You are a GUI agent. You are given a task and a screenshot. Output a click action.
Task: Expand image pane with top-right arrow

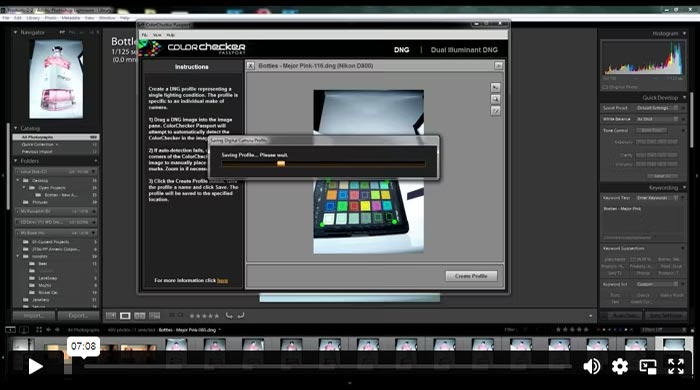[x=498, y=66]
